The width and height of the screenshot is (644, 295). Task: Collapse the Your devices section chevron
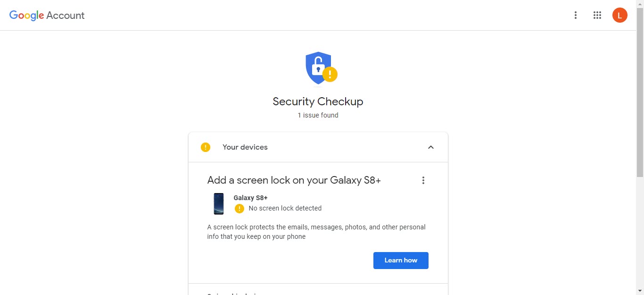click(x=430, y=147)
